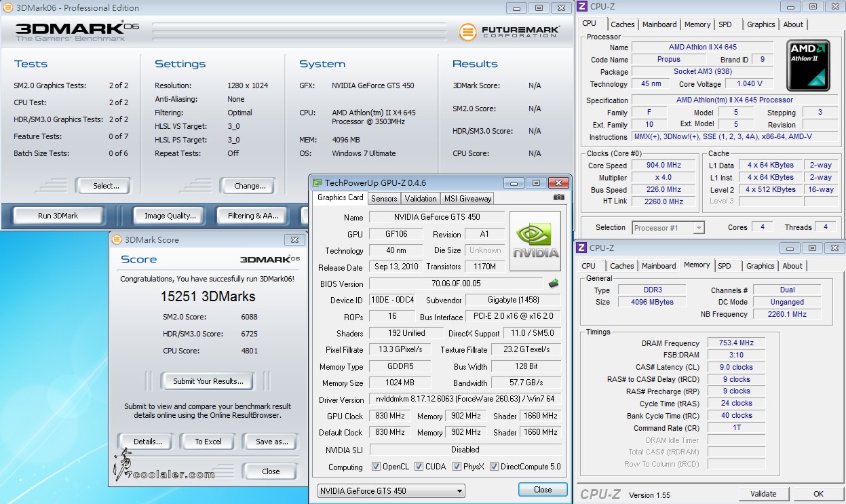
Task: Click the Core Voltage value 1.040 V
Action: pos(750,83)
